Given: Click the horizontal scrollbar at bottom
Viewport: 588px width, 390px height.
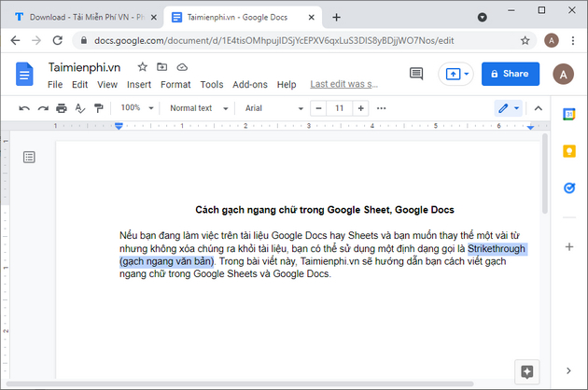Looking at the screenshot, I should pos(240,383).
